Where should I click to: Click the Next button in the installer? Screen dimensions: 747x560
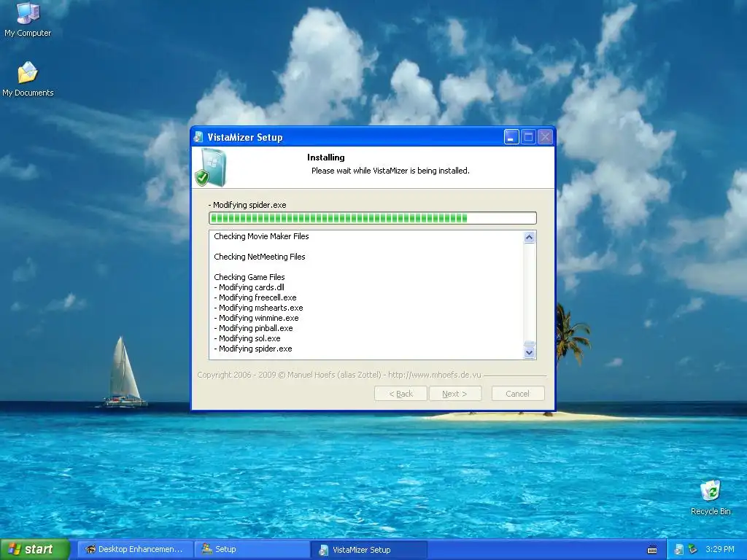tap(455, 394)
